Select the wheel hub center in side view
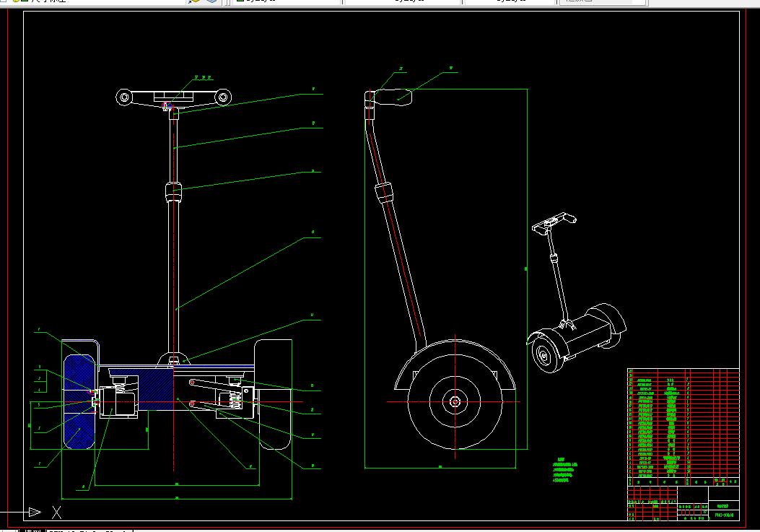 455,401
